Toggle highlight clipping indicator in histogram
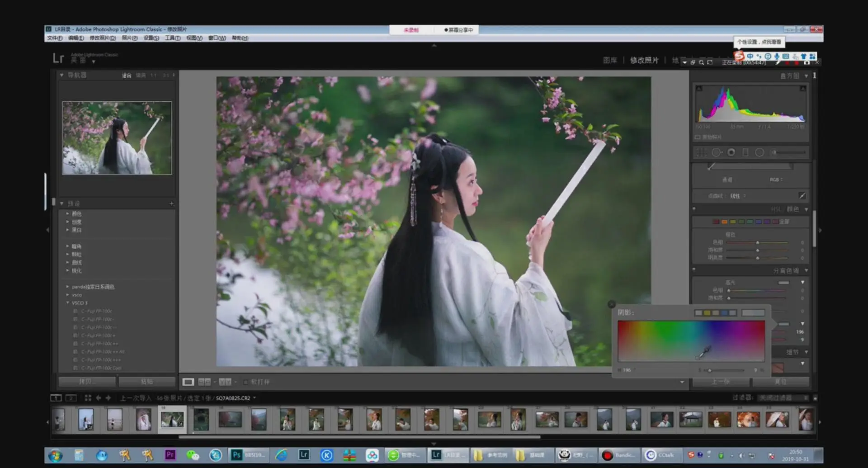This screenshot has height=468, width=868. click(803, 88)
